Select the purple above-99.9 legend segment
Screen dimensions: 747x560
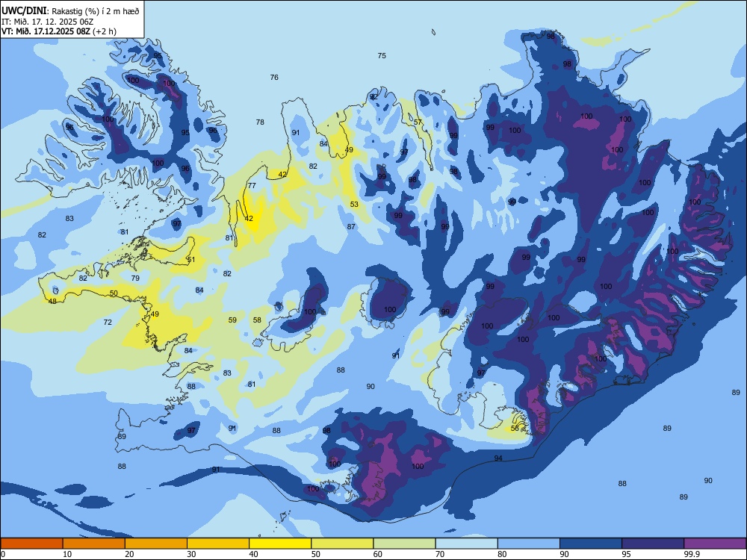pyautogui.click(x=715, y=544)
